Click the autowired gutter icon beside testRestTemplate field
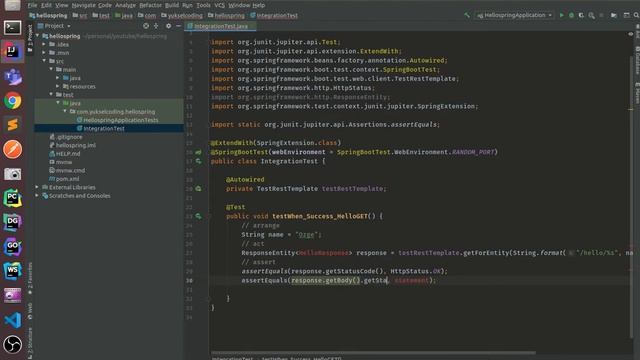 (198, 189)
